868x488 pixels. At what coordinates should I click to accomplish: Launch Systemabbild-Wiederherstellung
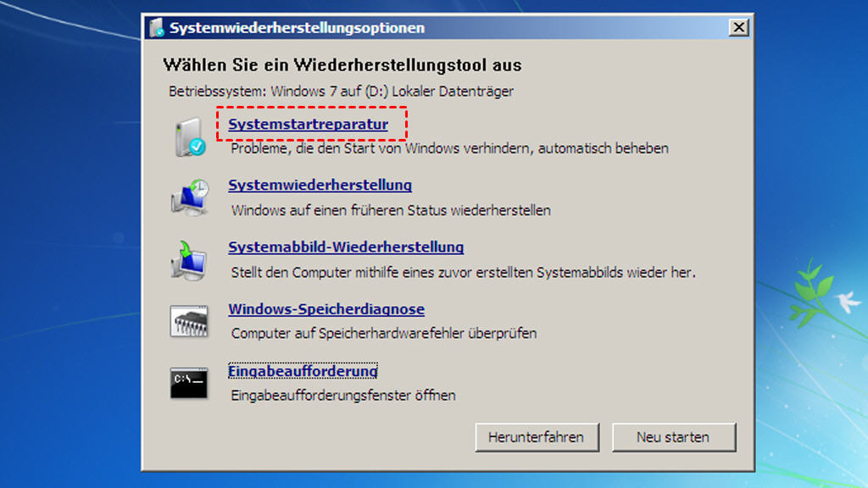[346, 247]
